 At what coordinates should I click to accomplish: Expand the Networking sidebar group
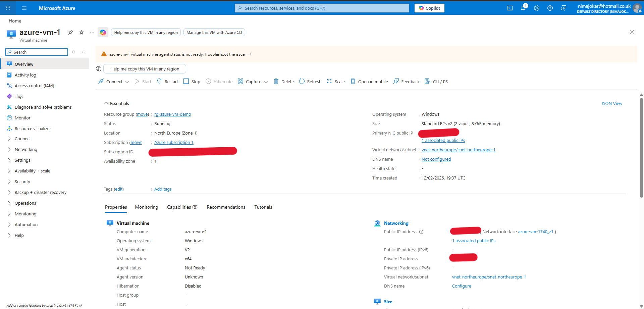(26, 149)
